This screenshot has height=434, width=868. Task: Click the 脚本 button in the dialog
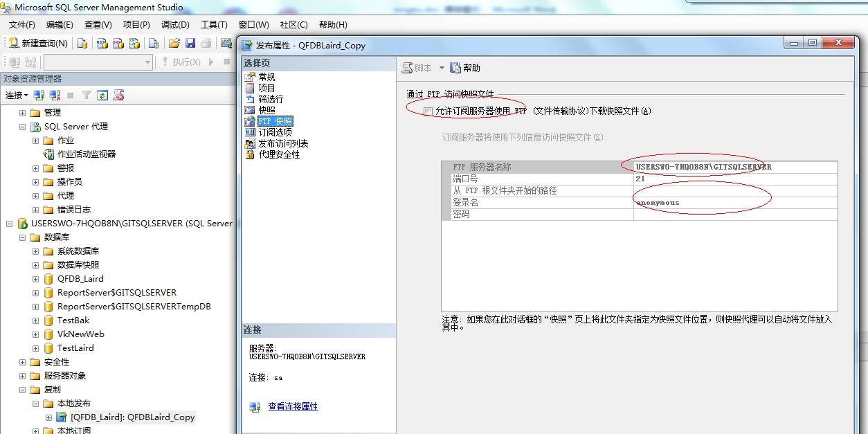point(417,68)
